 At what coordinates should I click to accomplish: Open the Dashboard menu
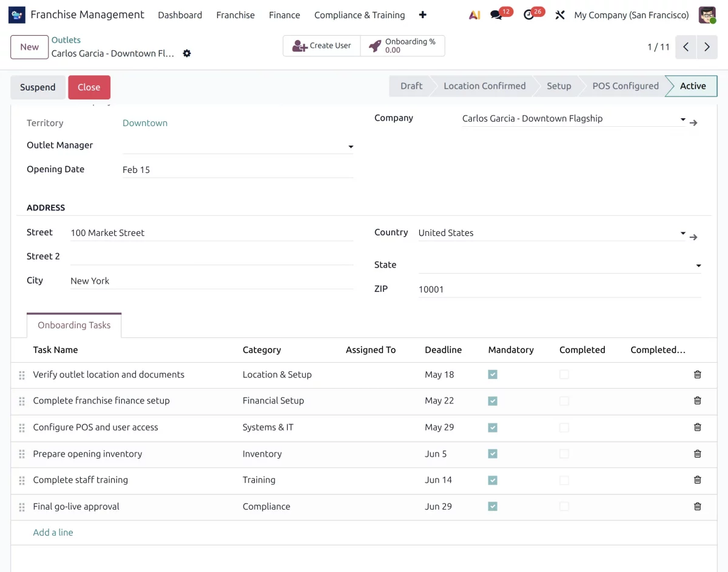(180, 15)
